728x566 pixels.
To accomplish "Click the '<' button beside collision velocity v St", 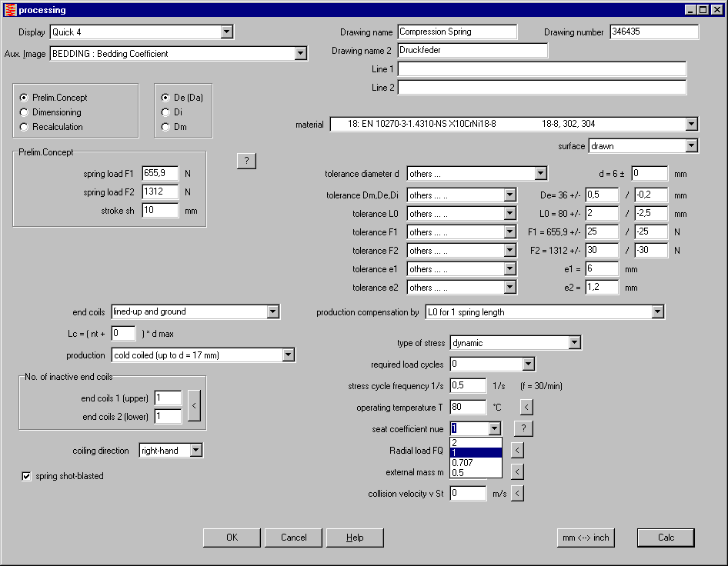I will [x=517, y=493].
